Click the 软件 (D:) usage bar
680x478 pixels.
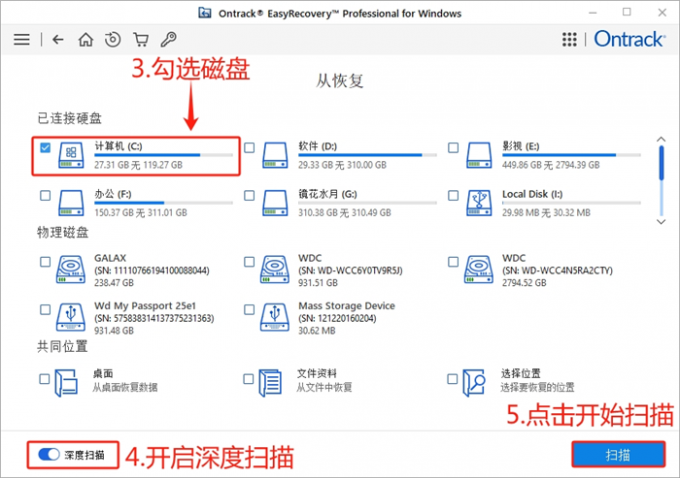coord(368,155)
